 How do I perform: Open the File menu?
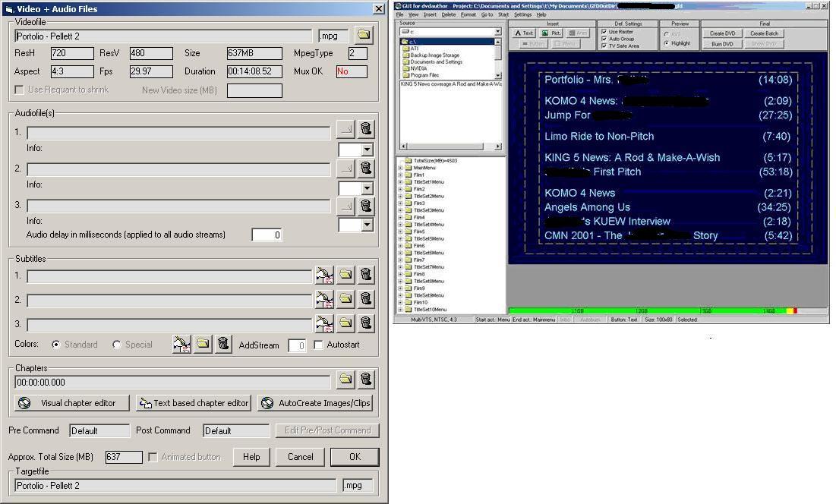click(x=400, y=14)
